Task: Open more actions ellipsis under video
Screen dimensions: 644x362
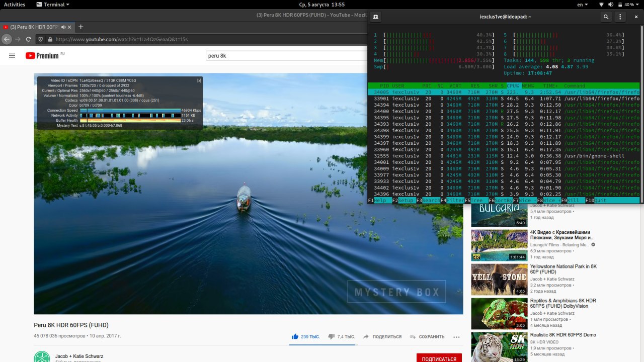Action: tap(456, 337)
